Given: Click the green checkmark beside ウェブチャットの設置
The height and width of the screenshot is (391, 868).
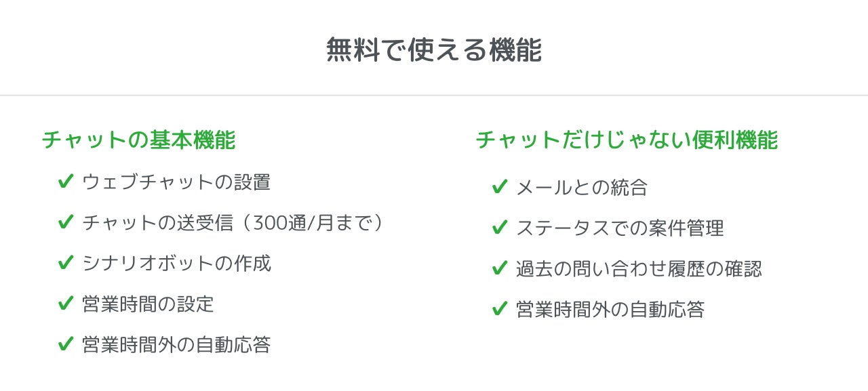Looking at the screenshot, I should coord(66,182).
